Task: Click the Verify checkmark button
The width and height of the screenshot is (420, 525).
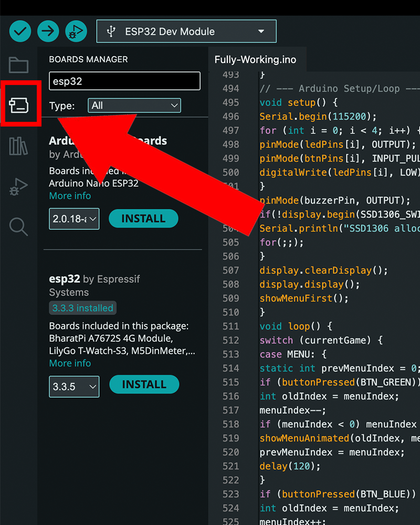Action: pyautogui.click(x=20, y=31)
